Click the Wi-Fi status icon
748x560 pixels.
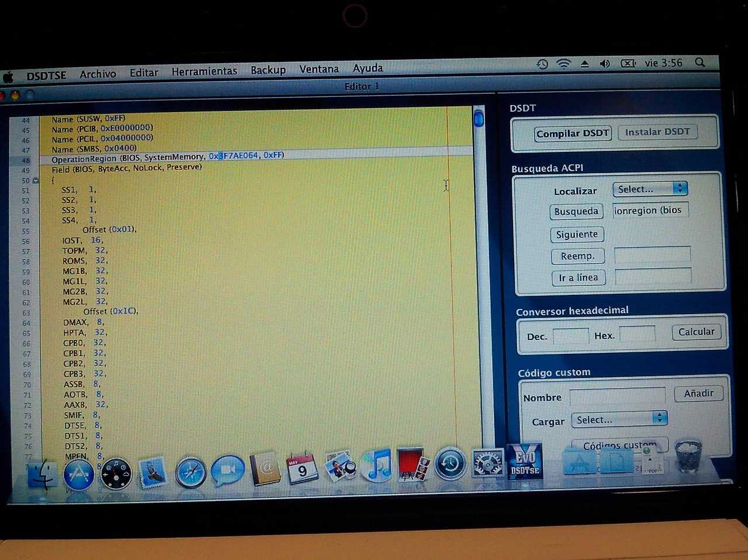[x=563, y=64]
